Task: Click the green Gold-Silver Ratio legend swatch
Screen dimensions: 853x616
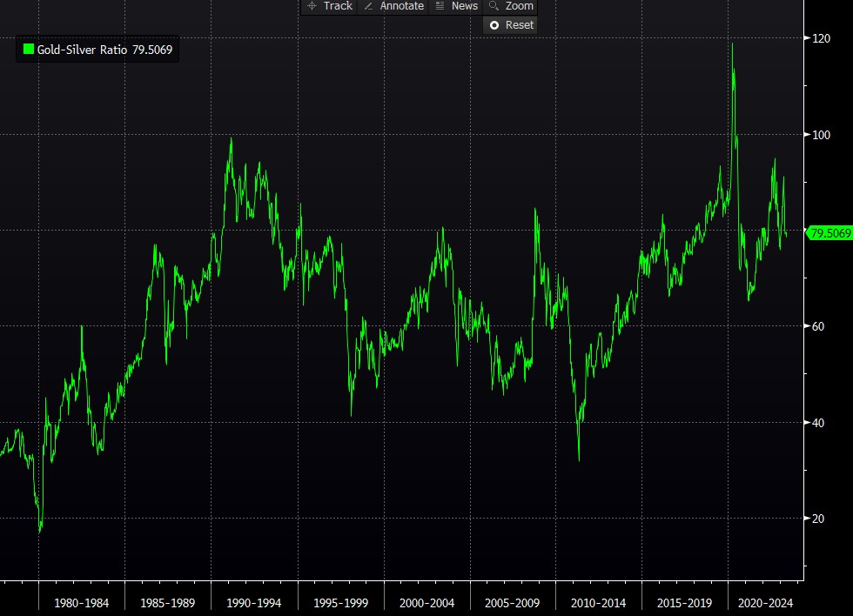Action: pos(28,49)
